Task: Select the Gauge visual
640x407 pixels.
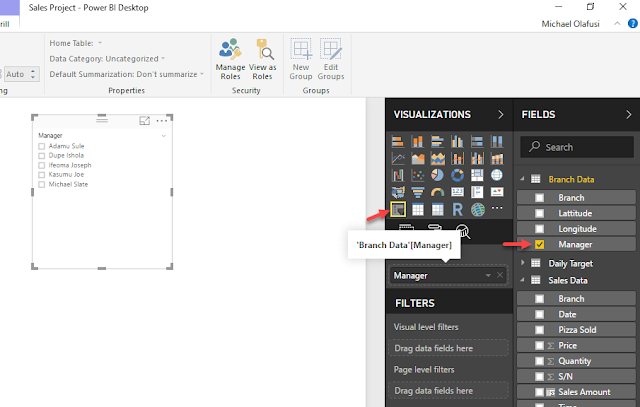Action: click(437, 192)
